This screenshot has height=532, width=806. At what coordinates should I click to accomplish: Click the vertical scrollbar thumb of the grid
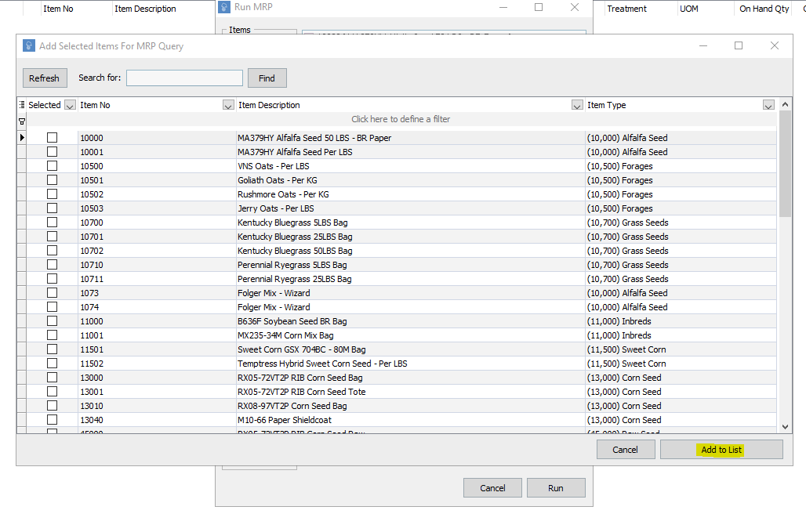pos(785,164)
